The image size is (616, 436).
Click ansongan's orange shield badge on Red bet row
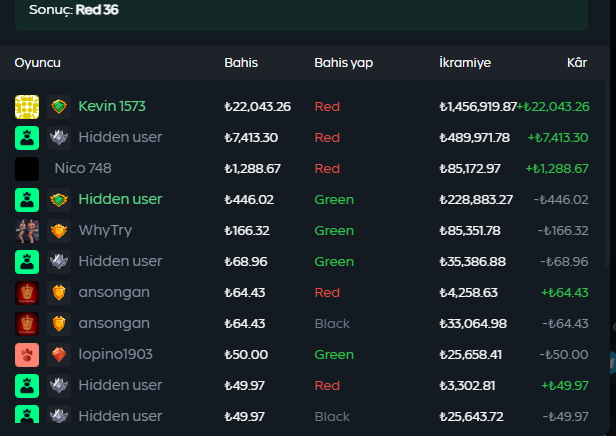(59, 293)
